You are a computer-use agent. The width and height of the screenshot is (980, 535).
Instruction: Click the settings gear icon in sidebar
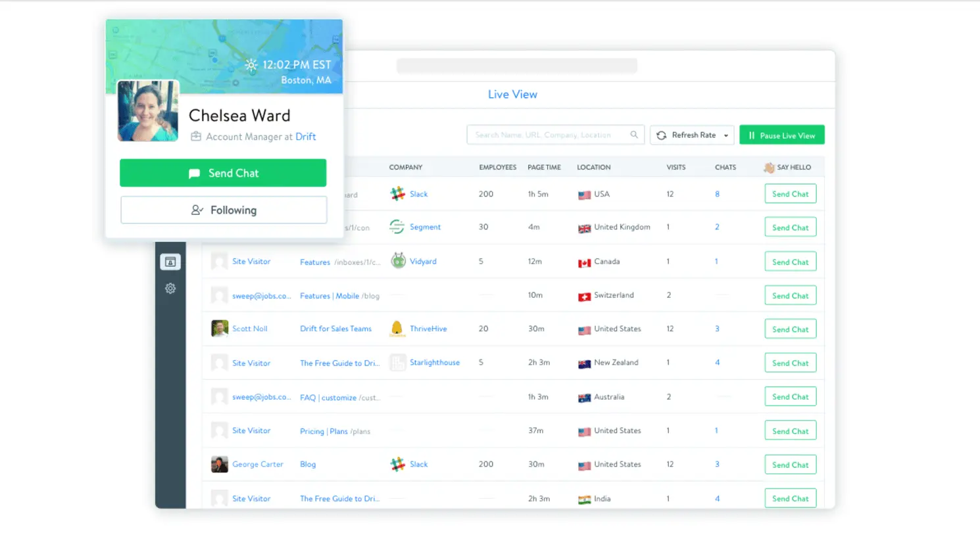click(x=170, y=289)
